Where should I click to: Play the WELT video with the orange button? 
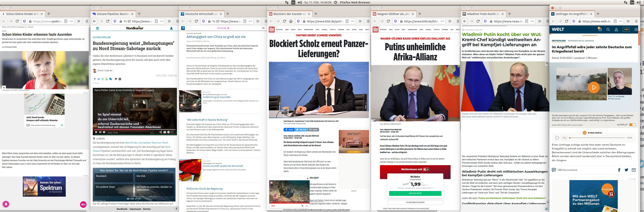(x=594, y=87)
